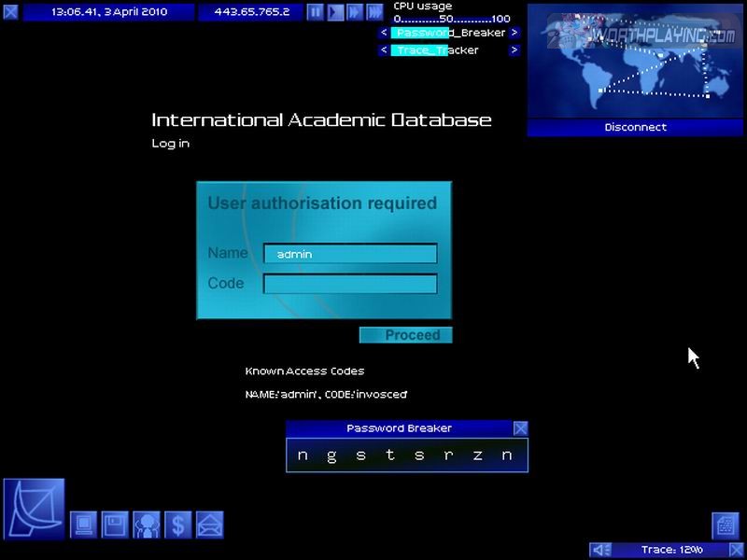Screen dimensions: 747x560
Task: Set game speed to fast forward
Action: (x=355, y=12)
